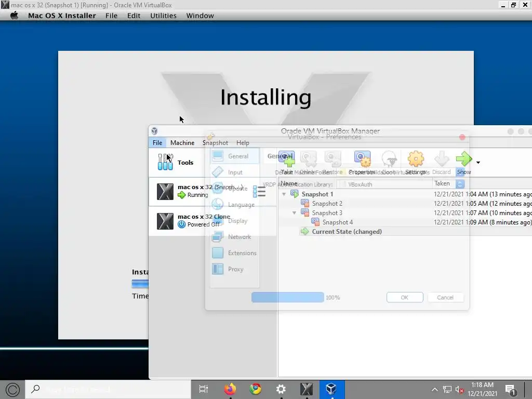This screenshot has width=532, height=399.
Task: Open File menu in VirtualBox Manager
Action: pyautogui.click(x=157, y=142)
